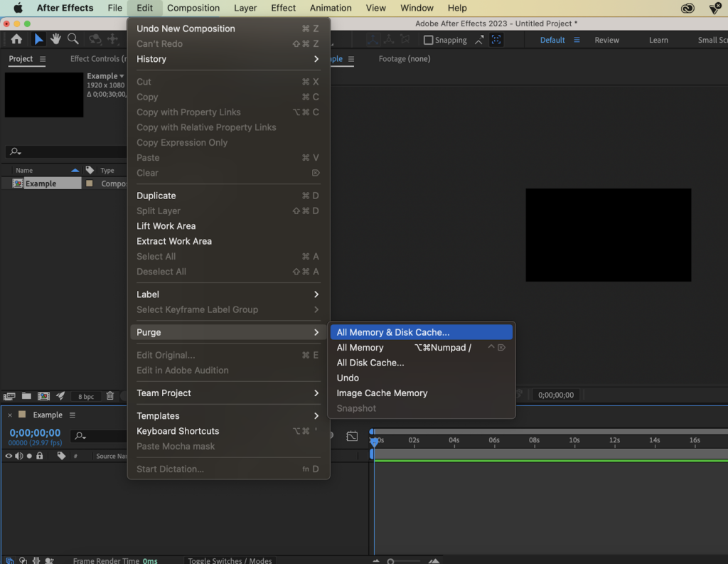Click the Render Time pane icon
The width and height of the screenshot is (728, 564).
point(49,560)
